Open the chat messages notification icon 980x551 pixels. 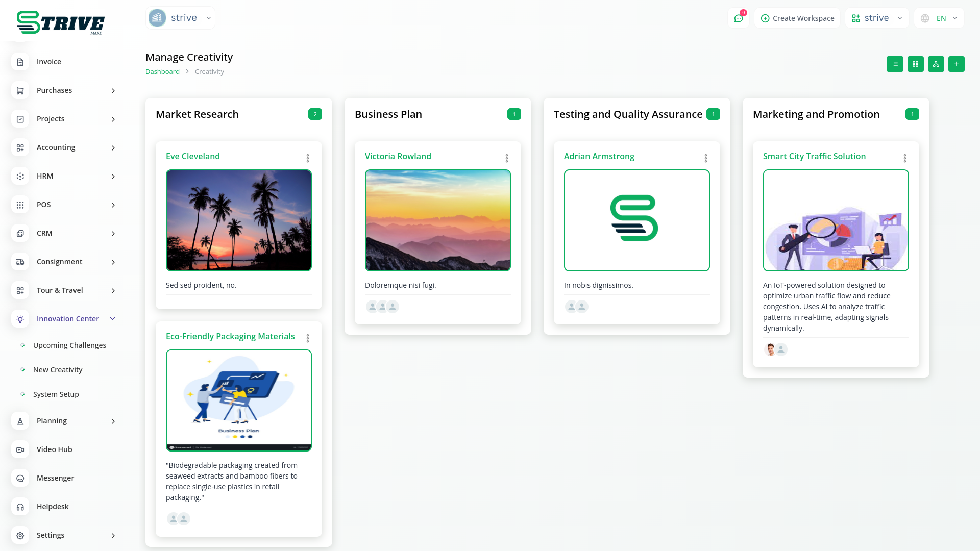[738, 18]
